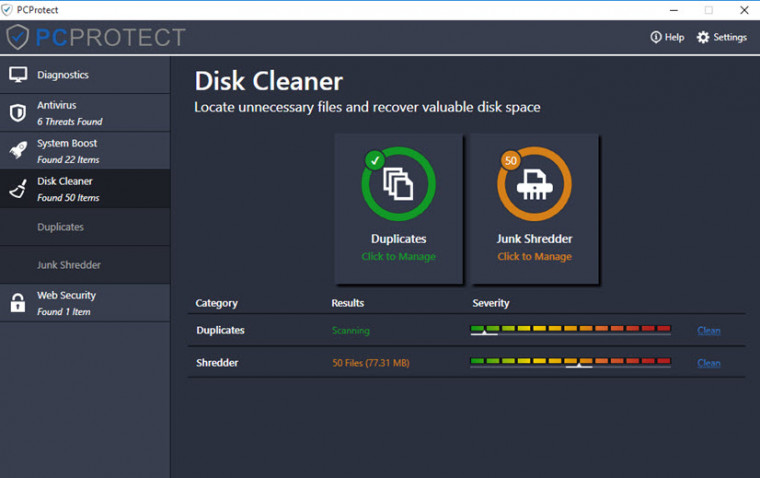
Task: Click 'Found 50 Items' under Disk Cleaner
Action: pos(68,198)
